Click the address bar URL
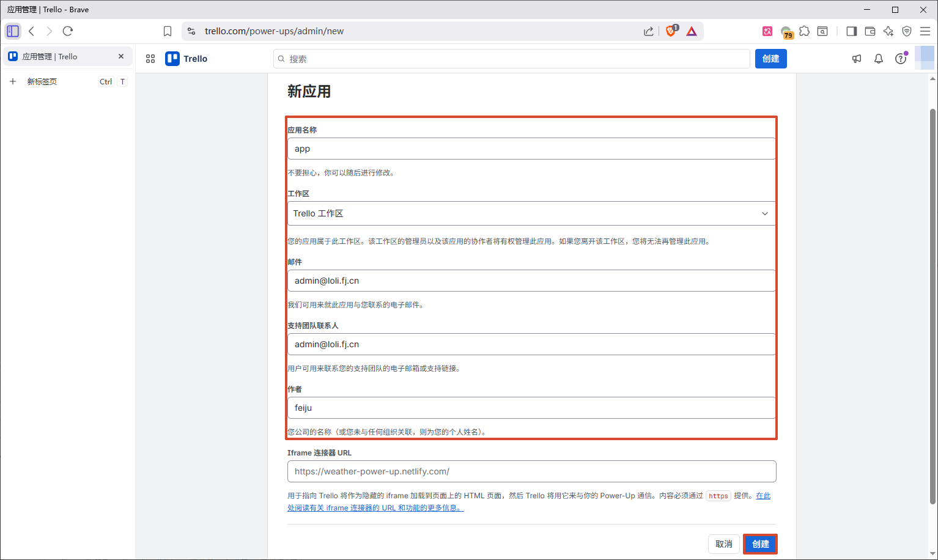Viewport: 938px width, 560px height. tap(274, 31)
